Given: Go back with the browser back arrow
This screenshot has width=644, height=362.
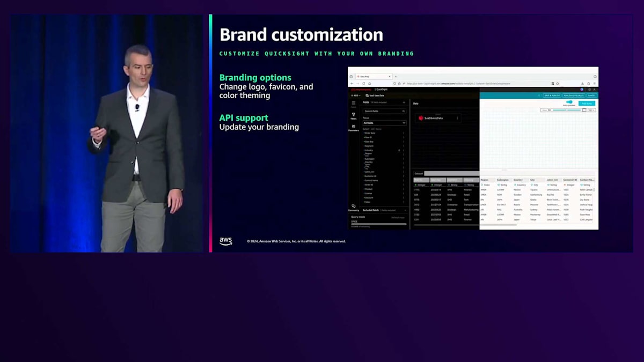Looking at the screenshot, I should tap(352, 84).
